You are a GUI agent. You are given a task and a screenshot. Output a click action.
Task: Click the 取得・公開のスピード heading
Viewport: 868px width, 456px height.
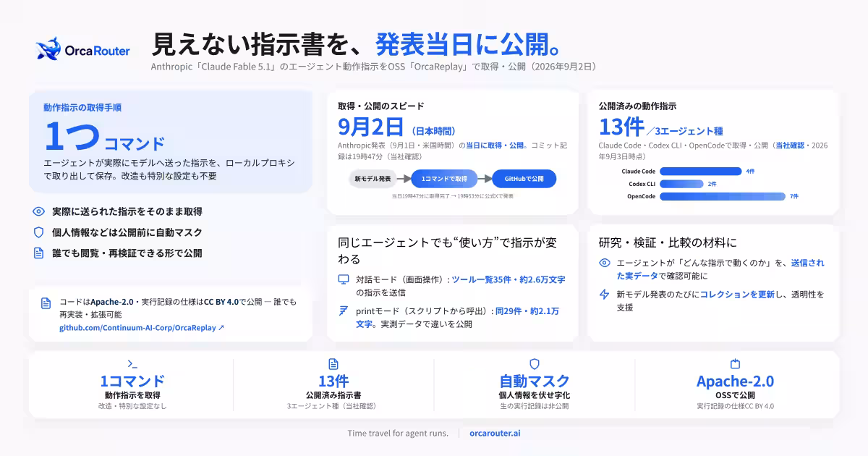pyautogui.click(x=380, y=106)
